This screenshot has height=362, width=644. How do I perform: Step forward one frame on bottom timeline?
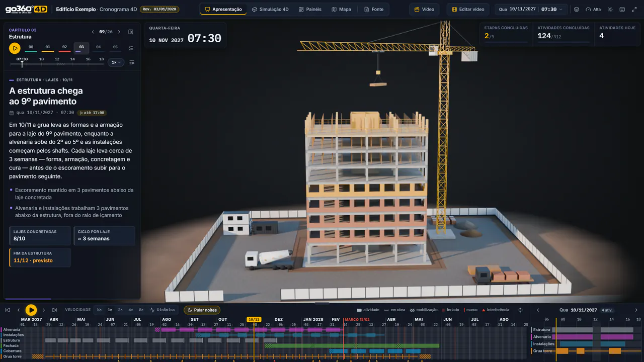[44, 310]
